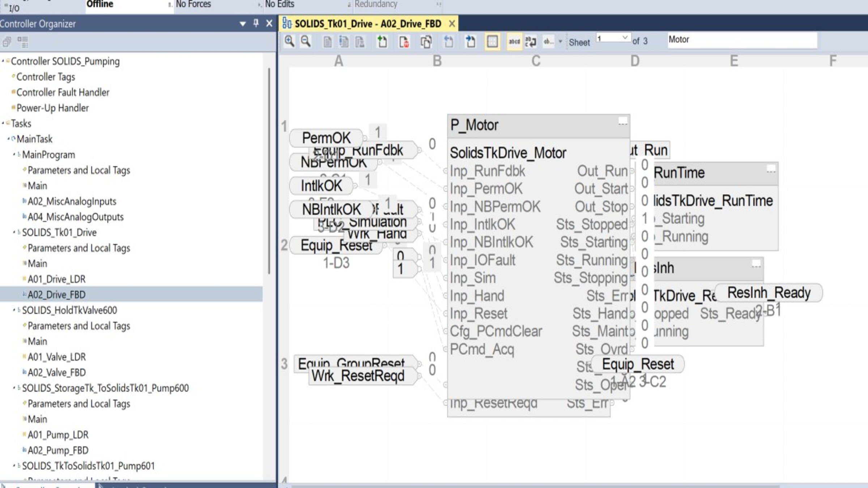Click the Zoom Out magnifier icon
This screenshot has height=488, width=868.
[x=306, y=42]
